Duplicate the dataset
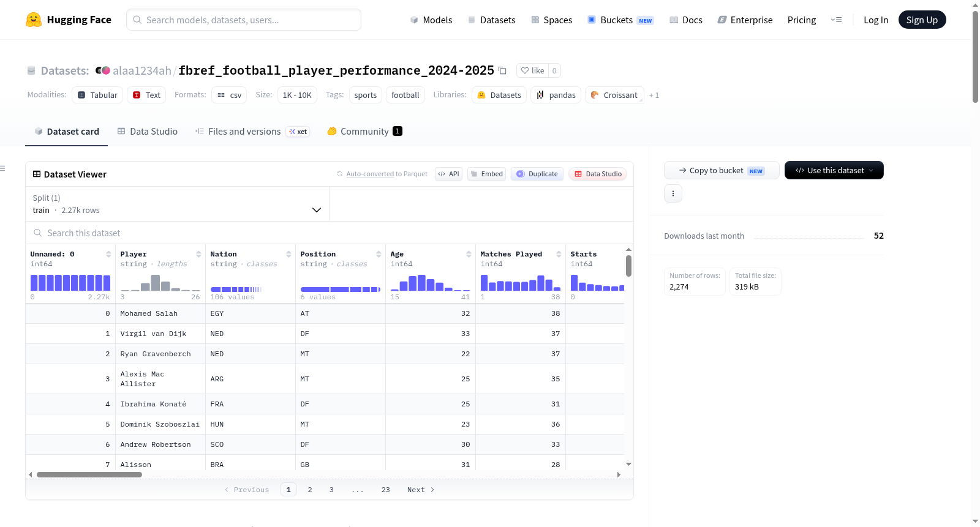 coord(537,174)
